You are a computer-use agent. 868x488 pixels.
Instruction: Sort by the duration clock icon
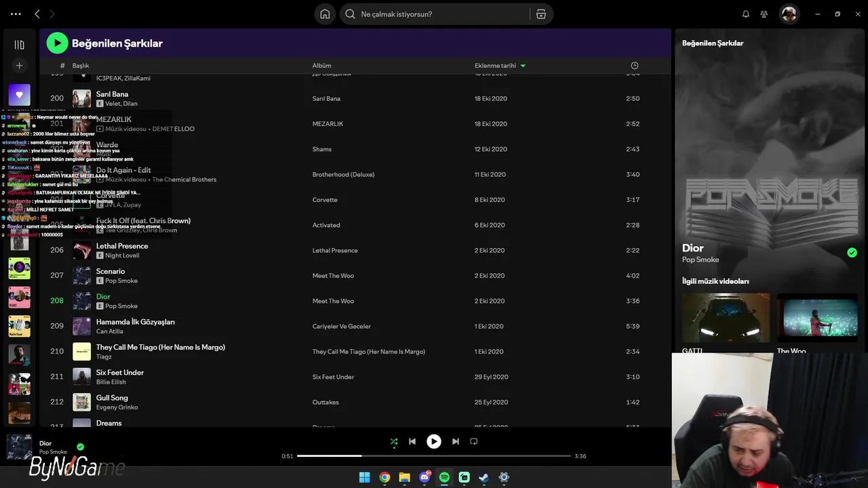coord(635,66)
